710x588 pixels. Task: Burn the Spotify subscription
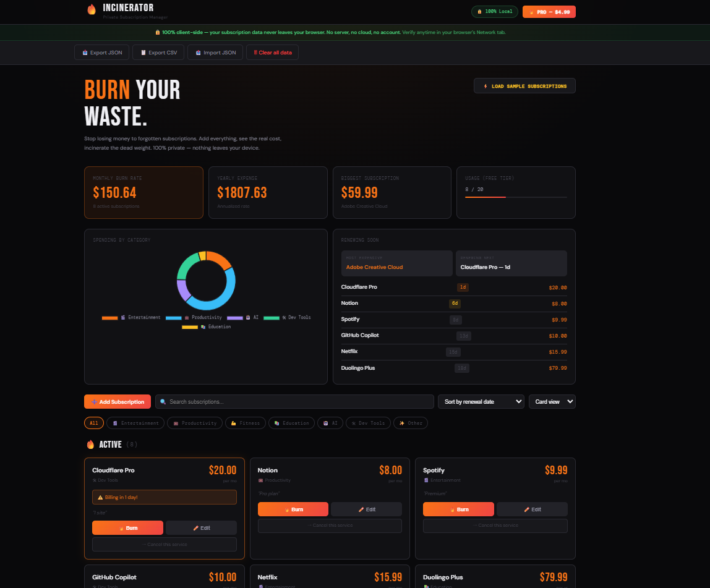[x=458, y=509]
